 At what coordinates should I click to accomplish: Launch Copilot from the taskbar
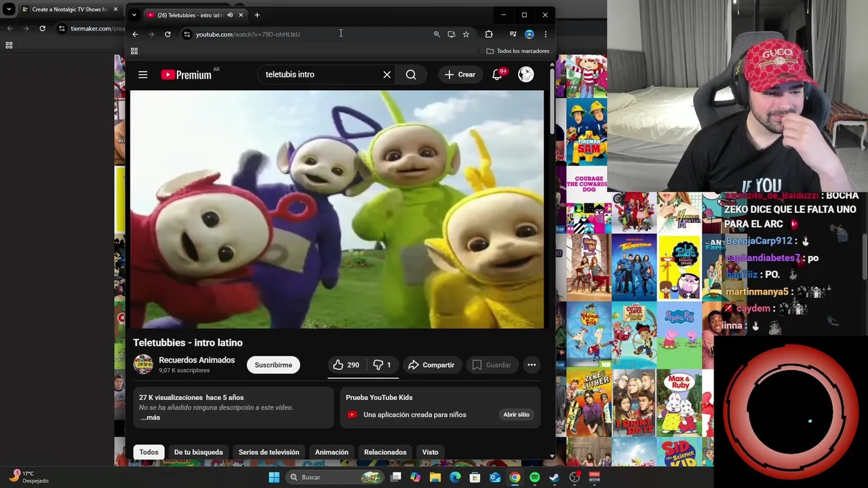(415, 477)
